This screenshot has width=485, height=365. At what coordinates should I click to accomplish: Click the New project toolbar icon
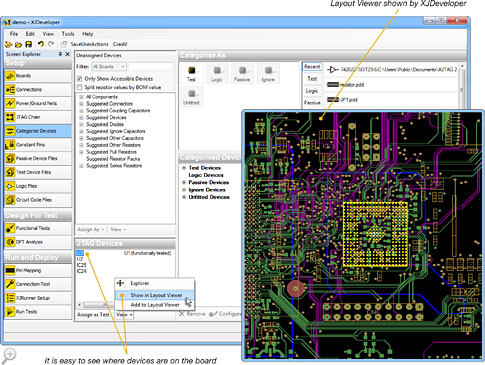[x=9, y=44]
